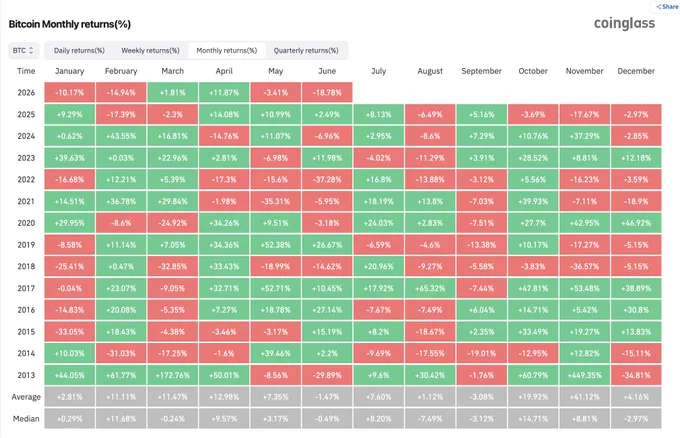680x438 pixels.
Task: Switch to Weekly returns(%) tab
Action: [150, 51]
